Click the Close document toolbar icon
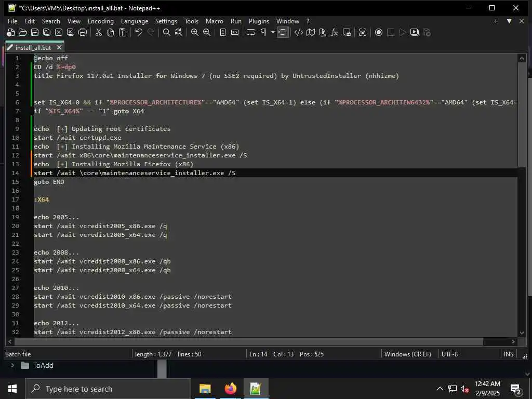The image size is (532, 399). (x=59, y=33)
